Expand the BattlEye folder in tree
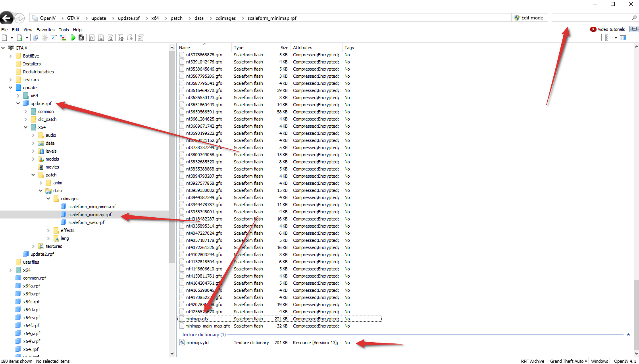The height and width of the screenshot is (364, 639). point(11,56)
